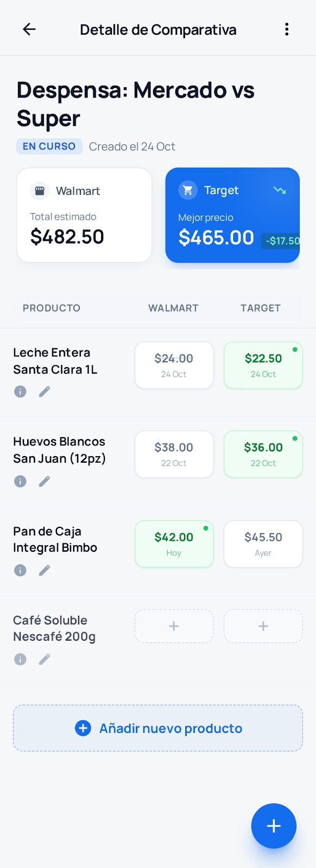Tap the info icon for Café Soluble Nescafé

[20, 659]
